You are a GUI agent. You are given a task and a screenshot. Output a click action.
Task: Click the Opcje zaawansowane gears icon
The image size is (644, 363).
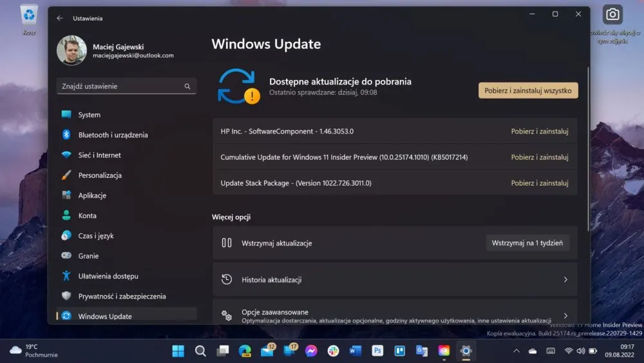227,316
